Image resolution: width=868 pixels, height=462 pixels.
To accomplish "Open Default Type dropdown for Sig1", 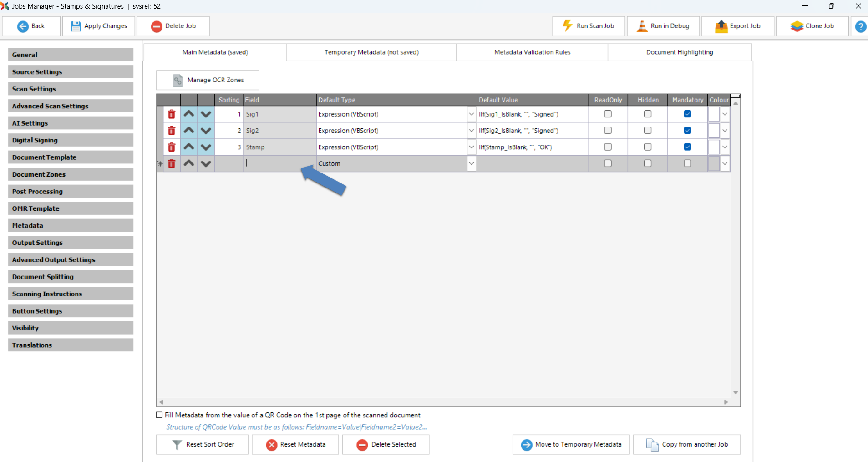I will click(x=471, y=114).
